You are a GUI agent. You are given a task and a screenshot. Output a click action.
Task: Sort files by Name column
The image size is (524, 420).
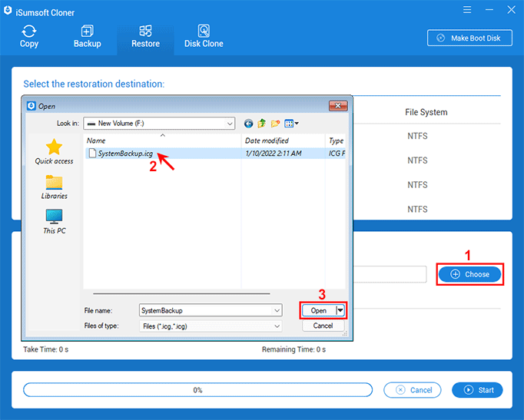tap(162, 141)
